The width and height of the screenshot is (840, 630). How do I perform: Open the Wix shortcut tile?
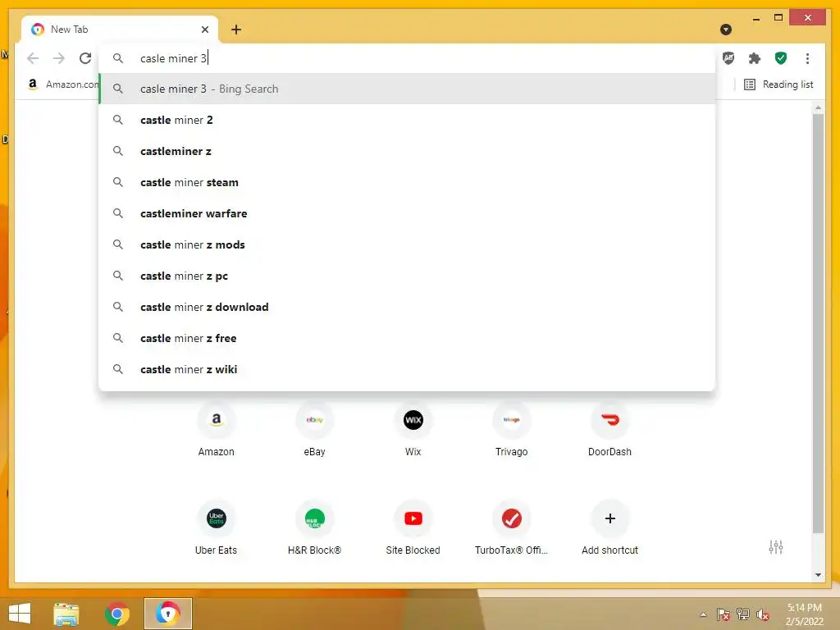click(x=413, y=428)
